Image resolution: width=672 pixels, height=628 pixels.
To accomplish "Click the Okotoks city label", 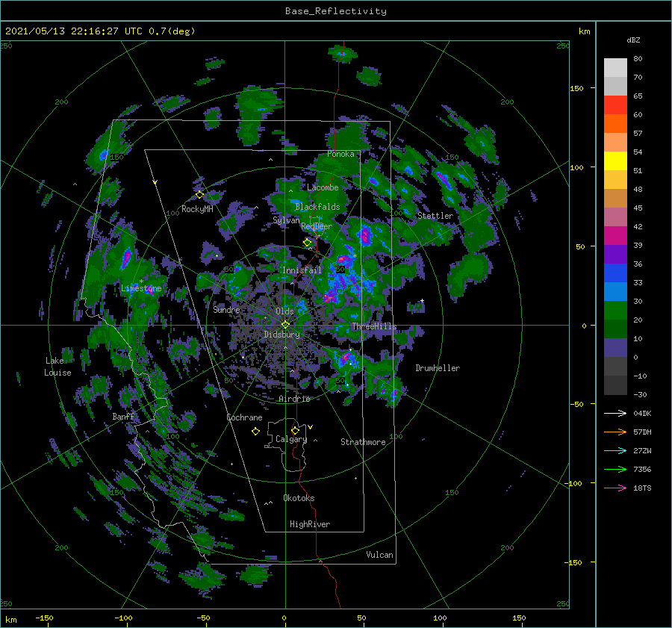I will [299, 497].
